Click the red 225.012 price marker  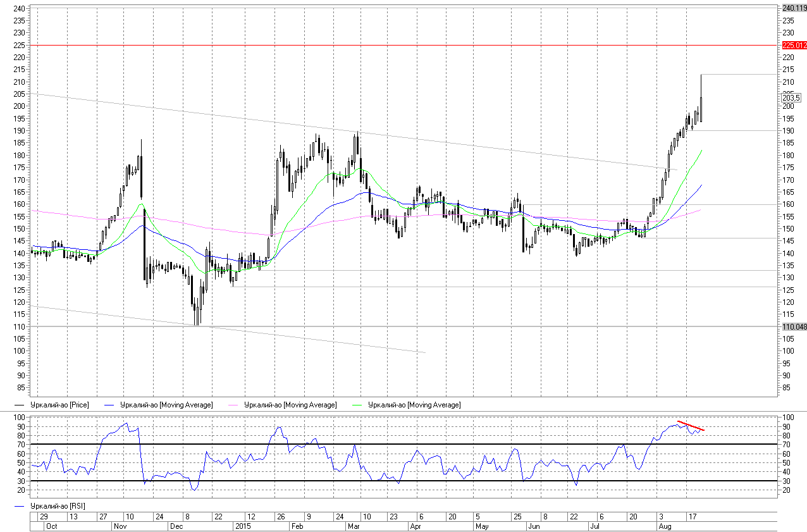pyautogui.click(x=794, y=46)
